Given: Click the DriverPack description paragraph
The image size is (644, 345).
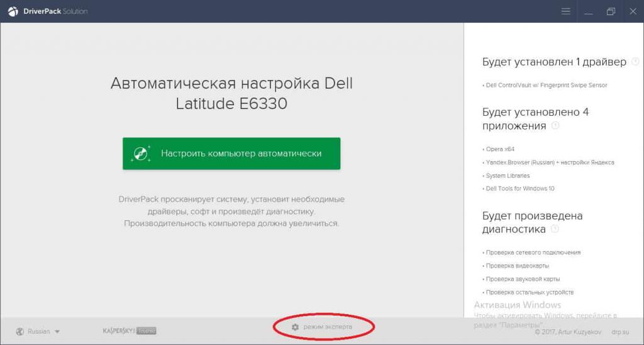Looking at the screenshot, I should pos(231,212).
